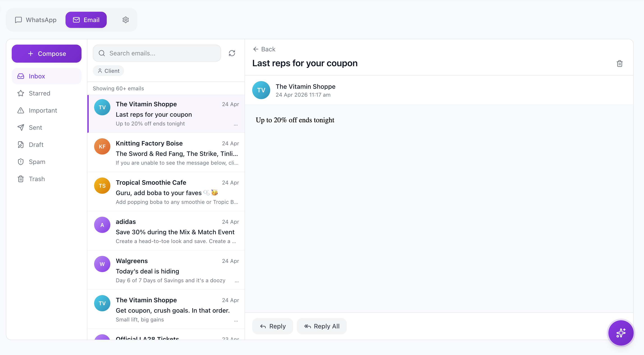Click the A avatar of adidas
The image size is (644, 355).
pyautogui.click(x=102, y=225)
